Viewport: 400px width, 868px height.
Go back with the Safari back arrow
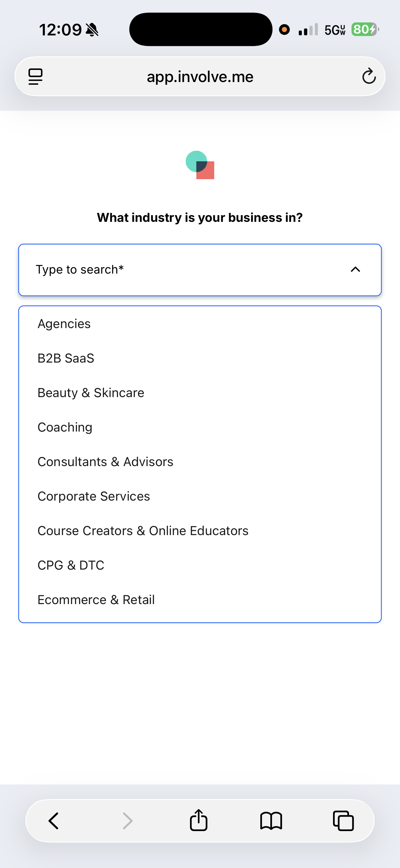pyautogui.click(x=54, y=820)
